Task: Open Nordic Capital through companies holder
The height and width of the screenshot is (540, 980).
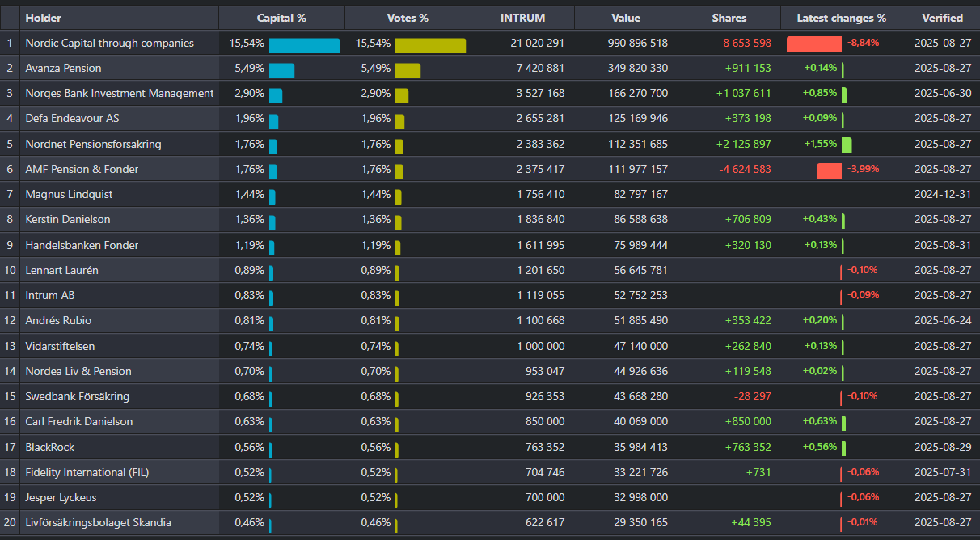Action: (109, 44)
